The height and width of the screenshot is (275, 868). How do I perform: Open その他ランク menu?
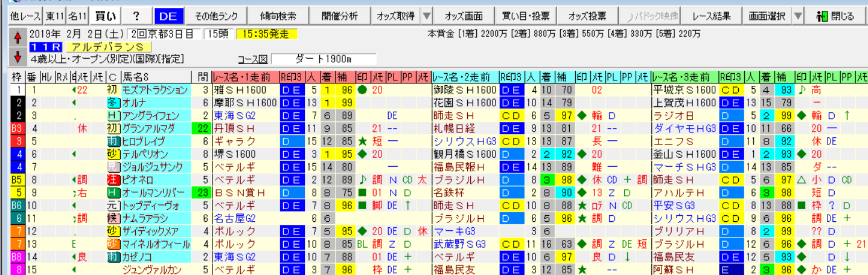(x=217, y=16)
